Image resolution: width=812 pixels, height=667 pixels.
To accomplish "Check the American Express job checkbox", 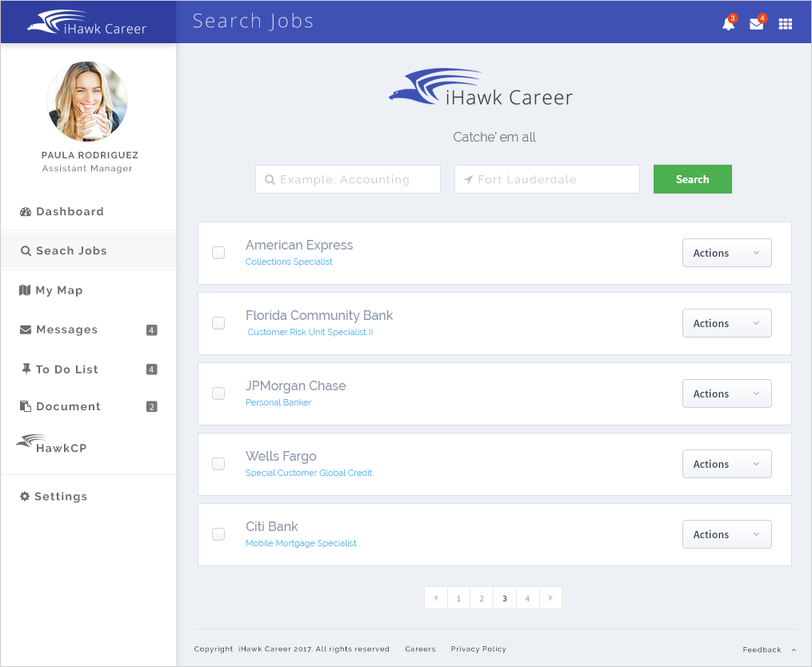I will coord(218,253).
